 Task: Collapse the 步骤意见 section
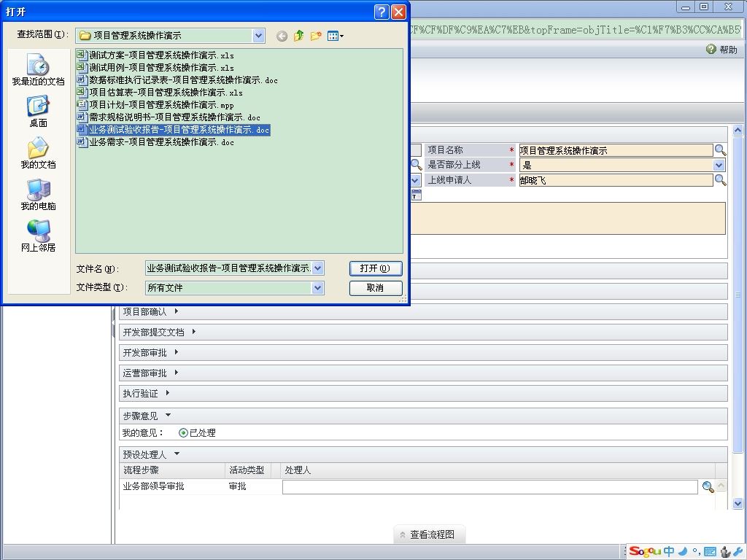(168, 415)
